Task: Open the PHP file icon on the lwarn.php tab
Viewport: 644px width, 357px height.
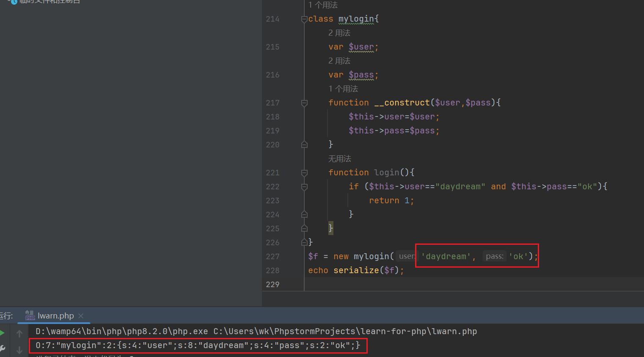Action: [x=30, y=315]
